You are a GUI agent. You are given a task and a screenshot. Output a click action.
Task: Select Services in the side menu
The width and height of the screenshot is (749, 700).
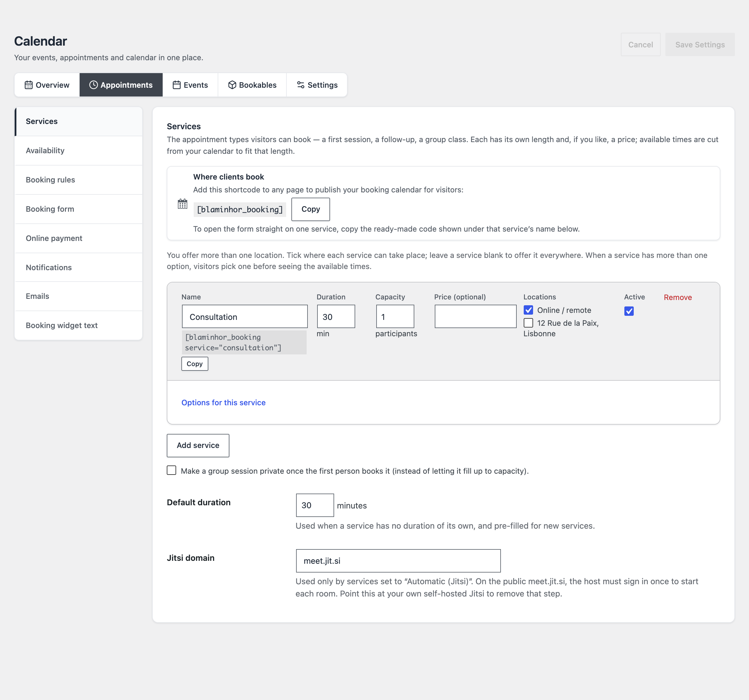coord(78,122)
